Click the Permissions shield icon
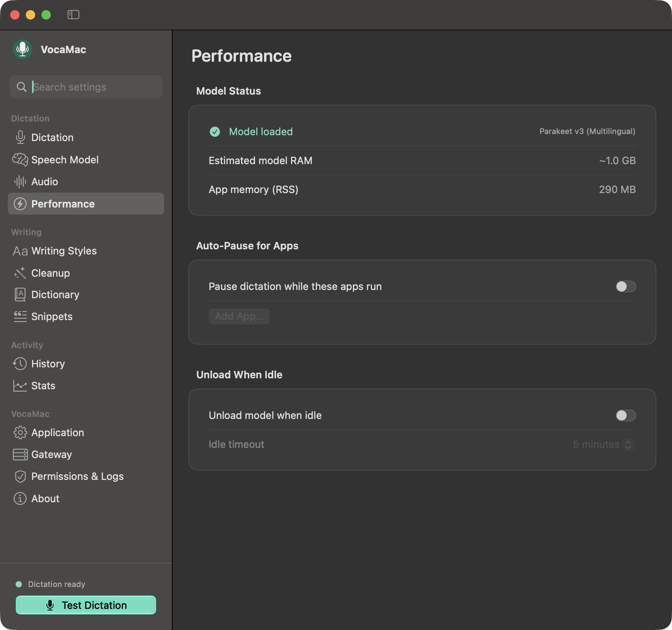Image resolution: width=672 pixels, height=630 pixels. pyautogui.click(x=20, y=476)
